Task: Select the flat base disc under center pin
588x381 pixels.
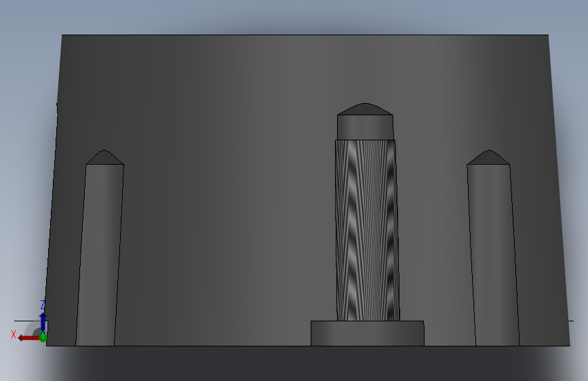Action: 368,334
